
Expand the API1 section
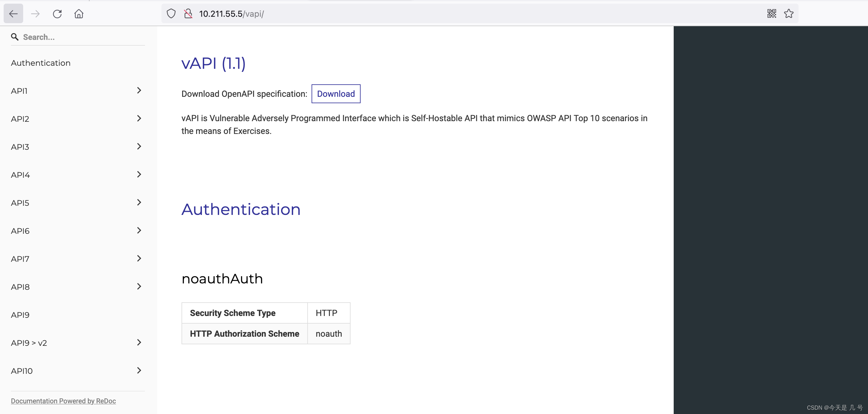tap(139, 91)
